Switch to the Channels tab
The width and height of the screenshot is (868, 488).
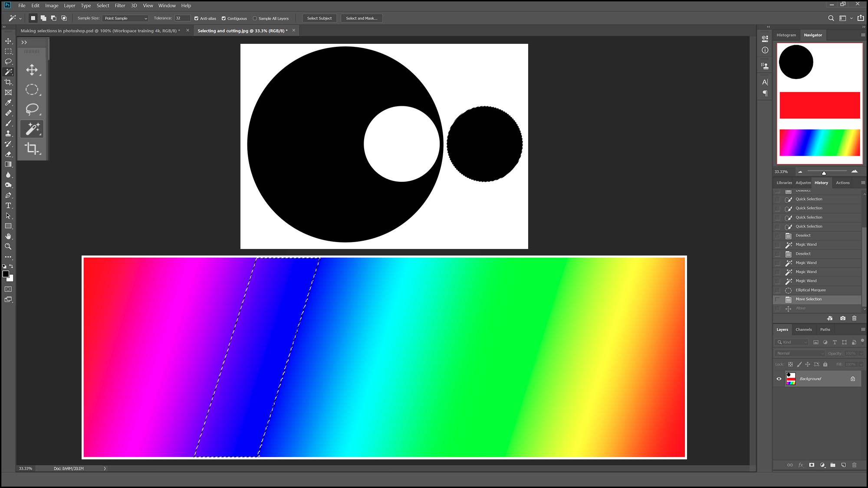[803, 330]
